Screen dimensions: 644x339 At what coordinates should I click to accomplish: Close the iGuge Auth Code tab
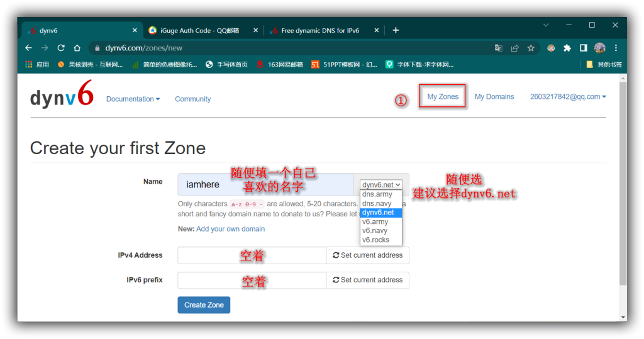point(255,31)
